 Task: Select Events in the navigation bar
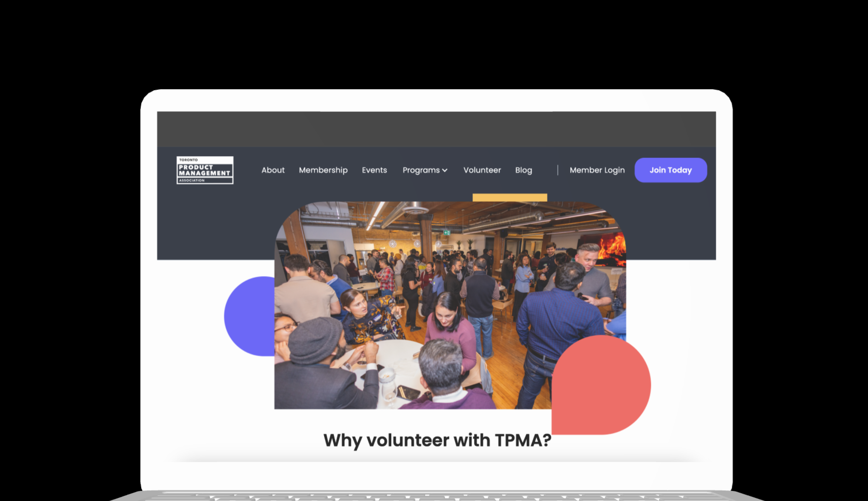[374, 170]
